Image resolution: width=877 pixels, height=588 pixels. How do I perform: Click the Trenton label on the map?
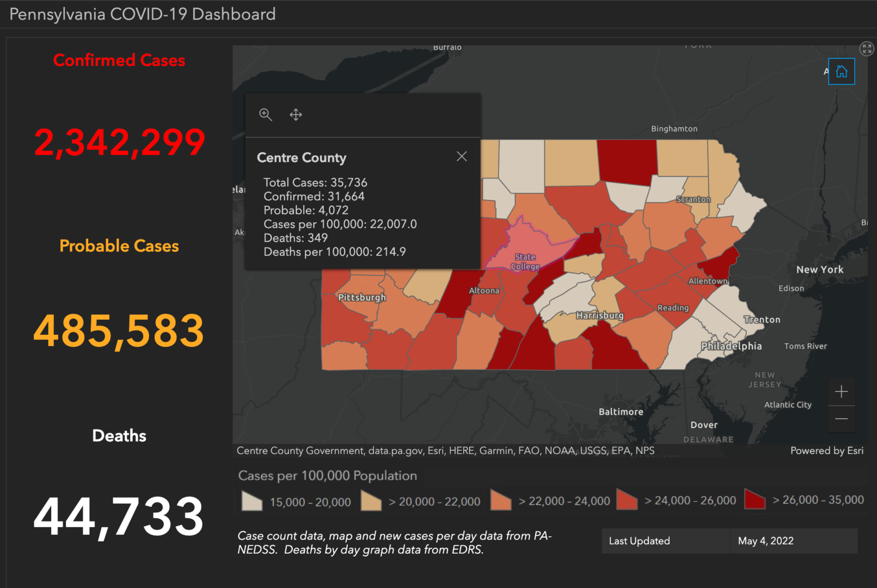[762, 320]
